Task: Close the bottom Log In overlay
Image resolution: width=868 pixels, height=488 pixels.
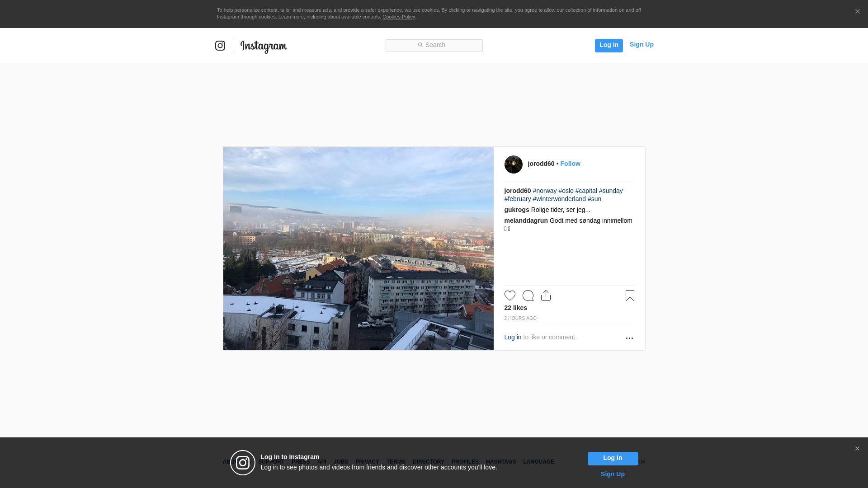Action: [857, 449]
